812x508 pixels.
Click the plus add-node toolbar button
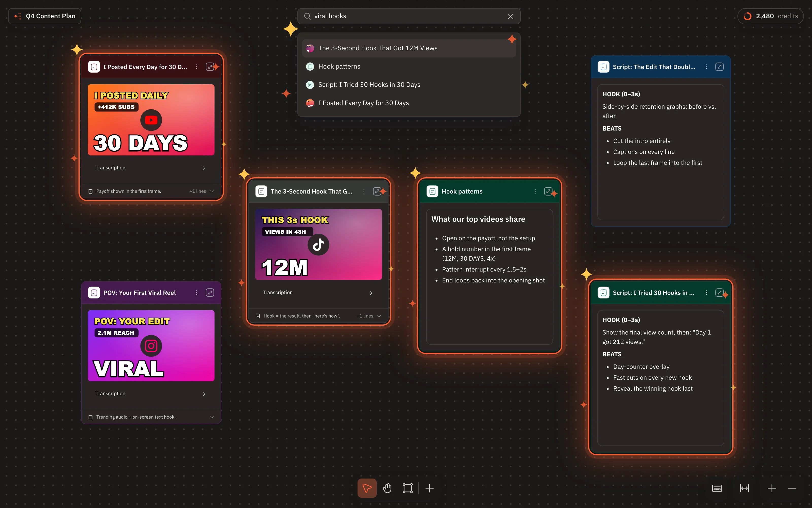click(430, 488)
